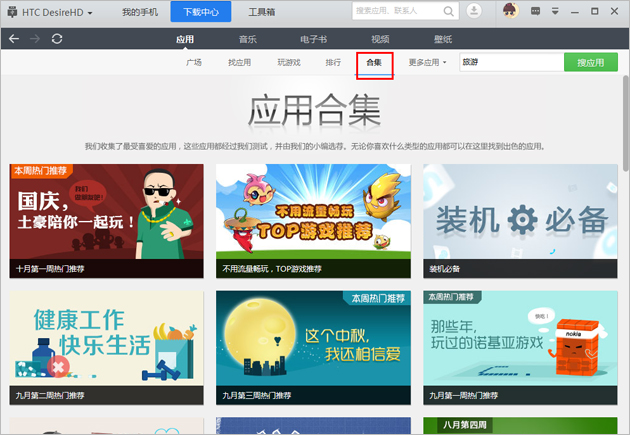The image size is (630, 435).
Task: Expand the 更多应用 dropdown
Action: click(428, 62)
